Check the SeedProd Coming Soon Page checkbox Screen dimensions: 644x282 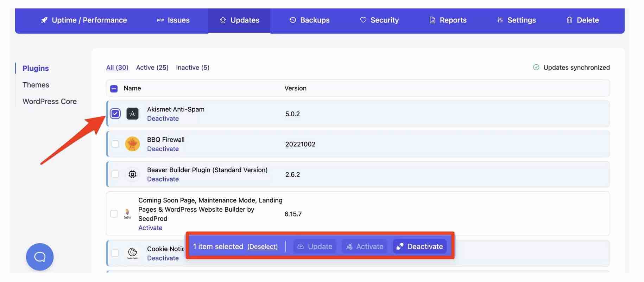[x=114, y=214]
